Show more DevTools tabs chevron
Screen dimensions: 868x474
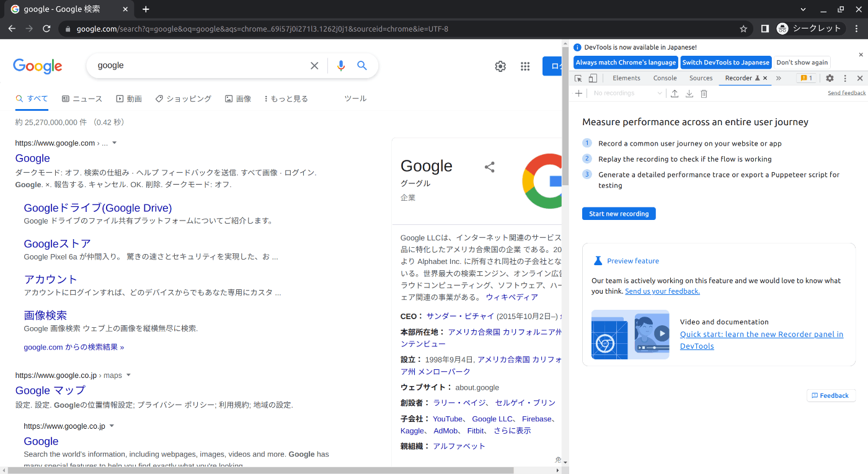[779, 78]
